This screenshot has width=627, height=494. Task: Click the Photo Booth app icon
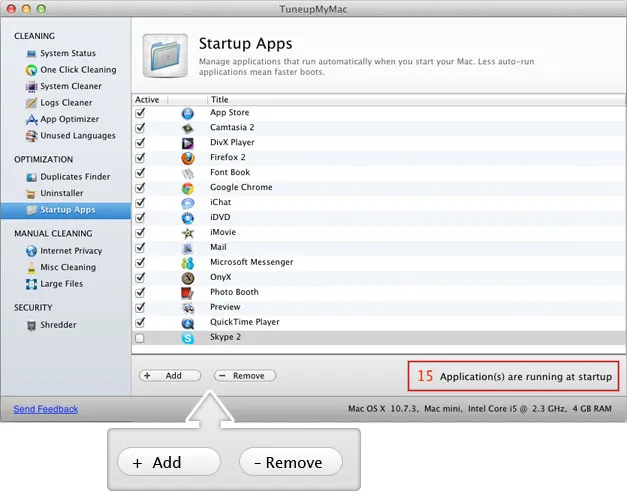click(x=188, y=293)
